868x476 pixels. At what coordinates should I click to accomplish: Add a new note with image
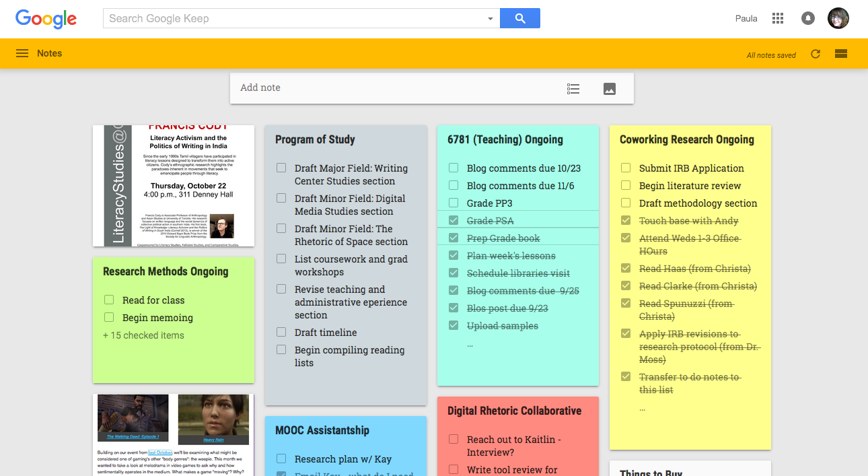point(610,88)
